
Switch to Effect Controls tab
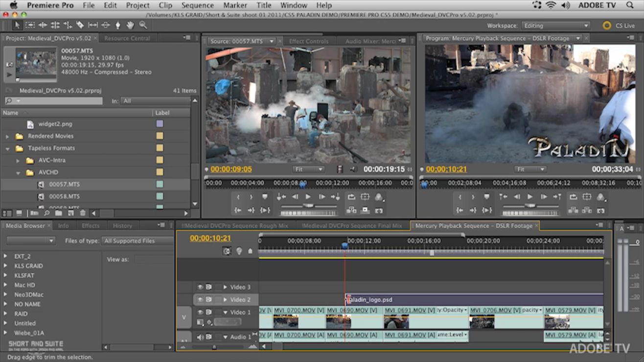click(309, 41)
